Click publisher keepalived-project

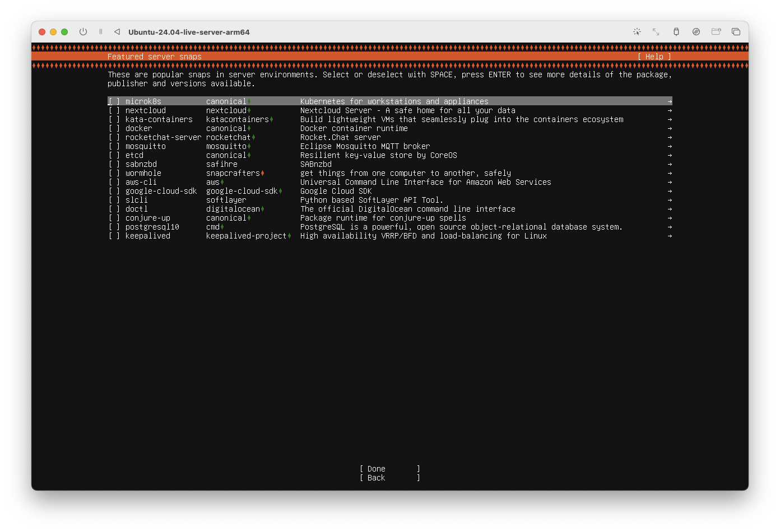(x=247, y=236)
